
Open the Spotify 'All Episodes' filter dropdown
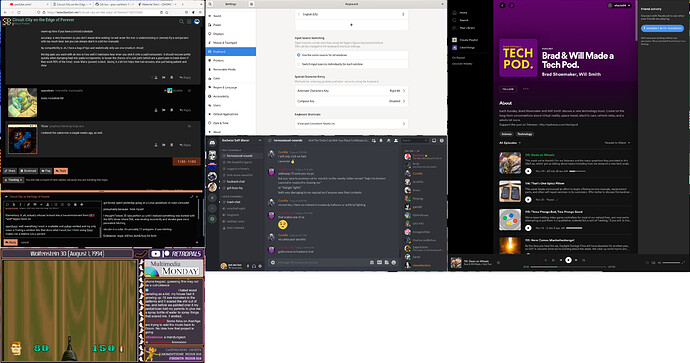[510, 143]
